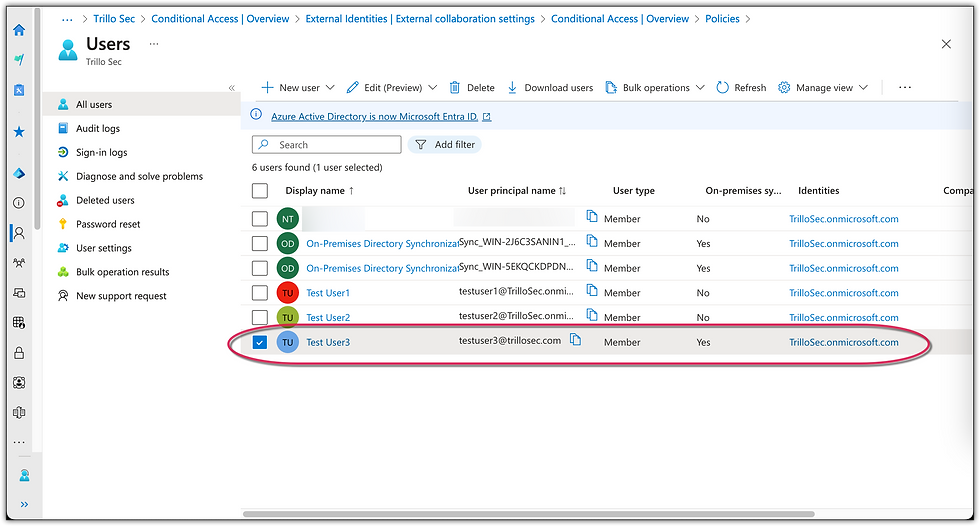The width and height of the screenshot is (980, 526).
Task: Expand the New user dropdown
Action: point(330,87)
